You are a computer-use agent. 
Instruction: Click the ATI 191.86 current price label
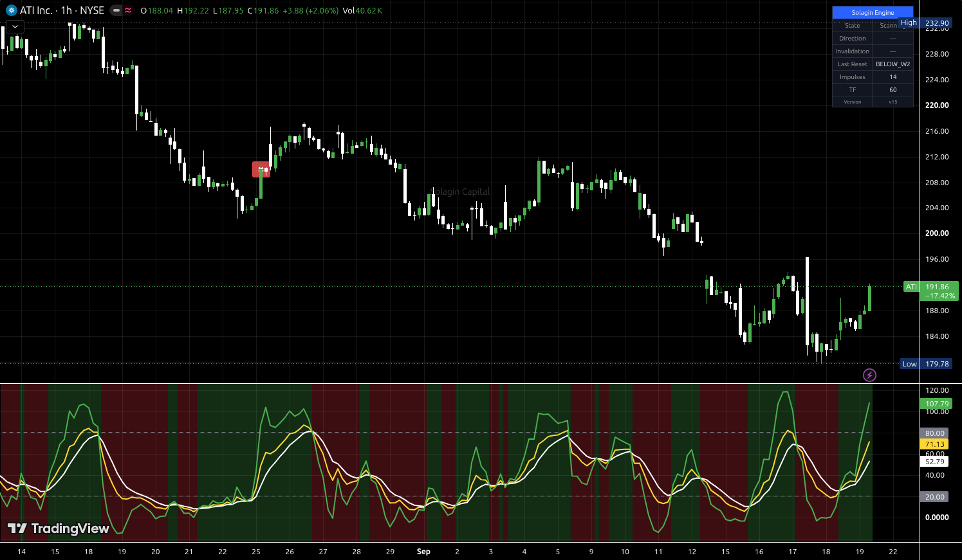coord(931,291)
